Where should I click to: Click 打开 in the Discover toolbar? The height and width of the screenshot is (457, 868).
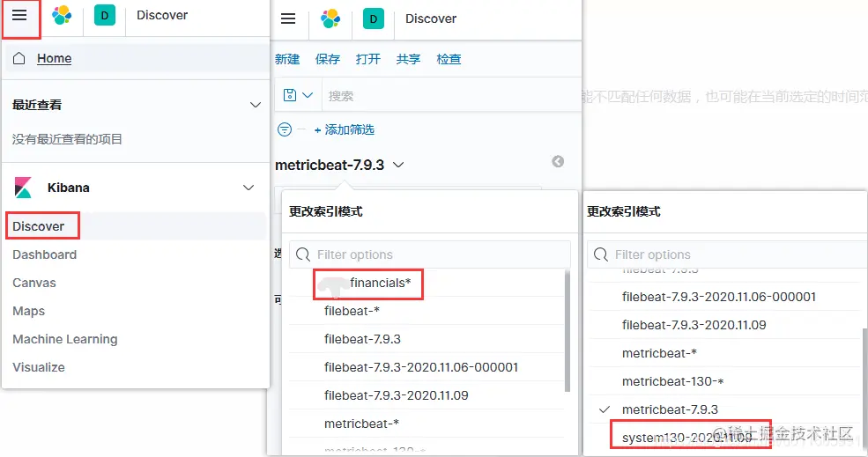click(x=368, y=59)
